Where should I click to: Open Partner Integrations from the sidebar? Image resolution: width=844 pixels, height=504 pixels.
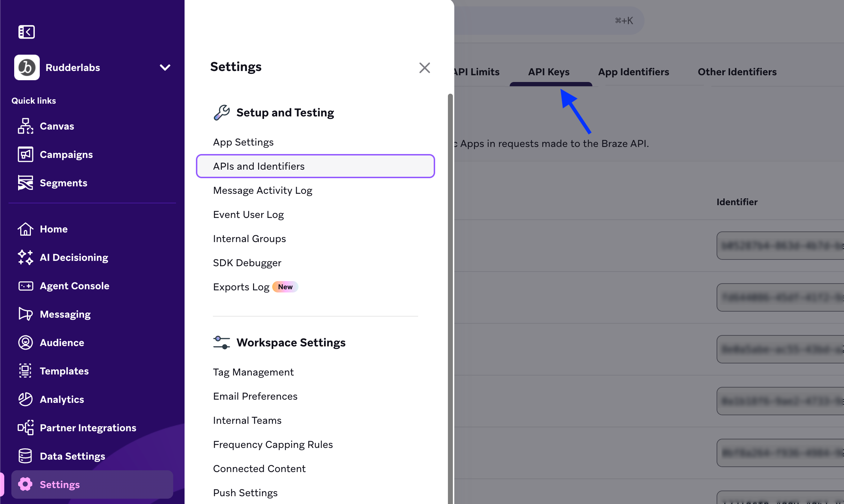coord(88,428)
